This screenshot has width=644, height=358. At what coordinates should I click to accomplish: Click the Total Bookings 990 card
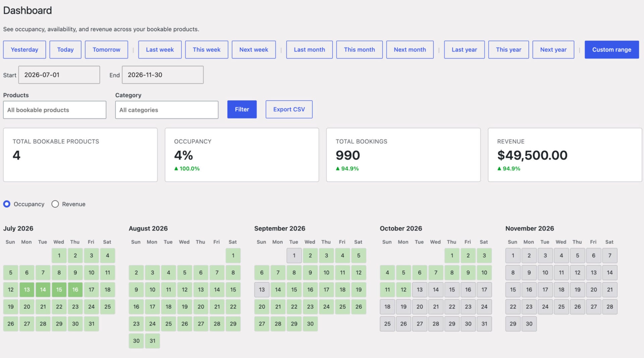pos(403,155)
